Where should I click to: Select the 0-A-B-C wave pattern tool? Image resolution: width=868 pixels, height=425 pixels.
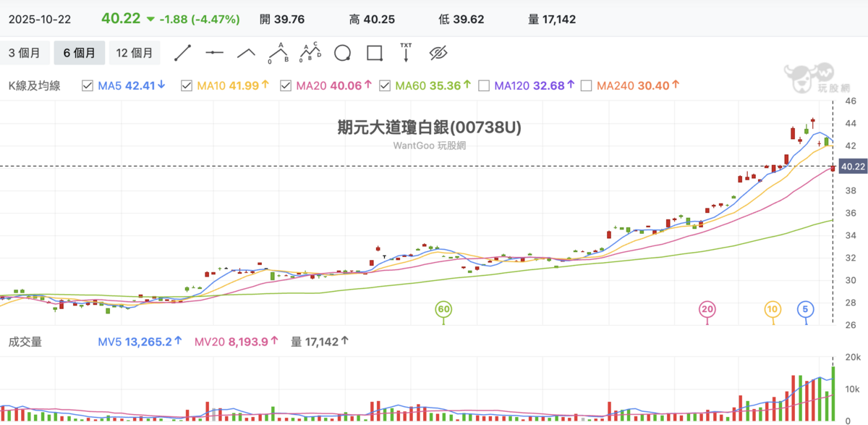coord(311,53)
